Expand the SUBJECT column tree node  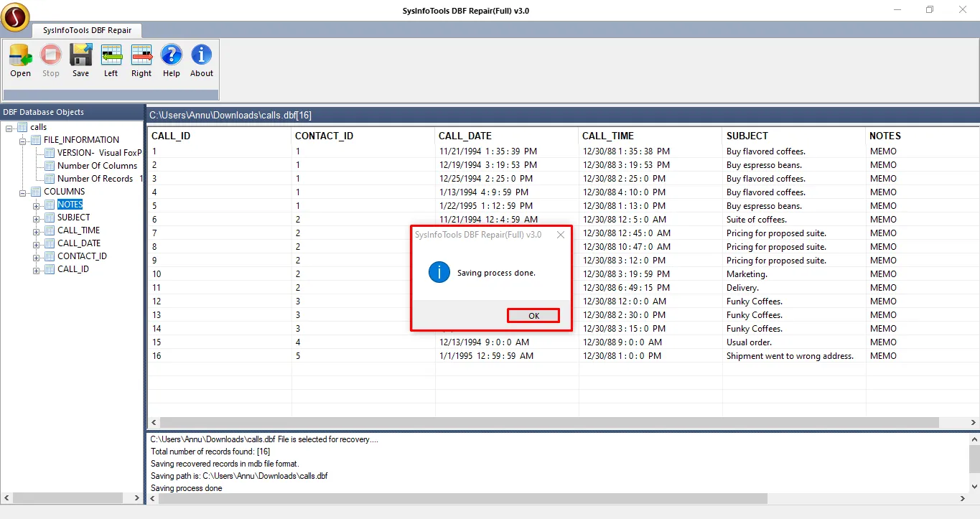[x=36, y=218]
